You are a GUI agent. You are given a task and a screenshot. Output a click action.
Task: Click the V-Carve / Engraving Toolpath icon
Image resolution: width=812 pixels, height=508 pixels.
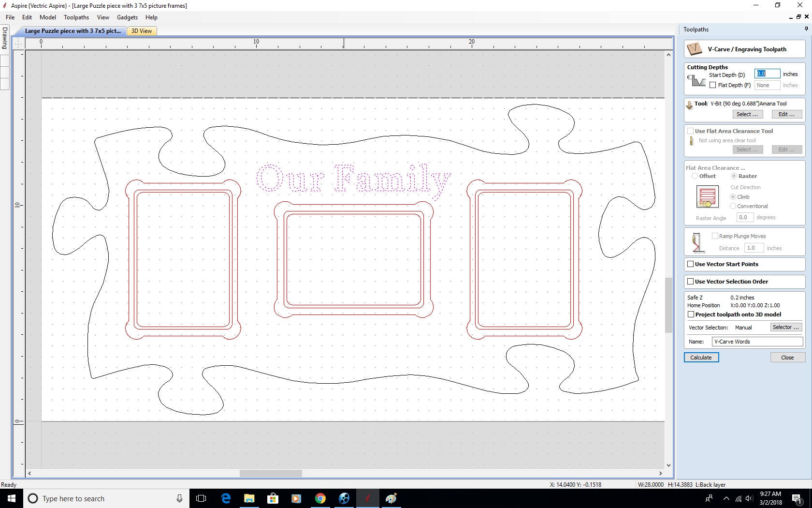coord(695,49)
